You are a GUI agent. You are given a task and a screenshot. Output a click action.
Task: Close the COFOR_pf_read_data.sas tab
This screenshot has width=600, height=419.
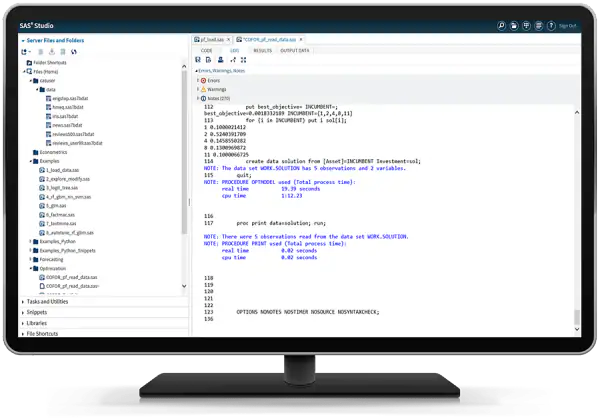click(301, 39)
